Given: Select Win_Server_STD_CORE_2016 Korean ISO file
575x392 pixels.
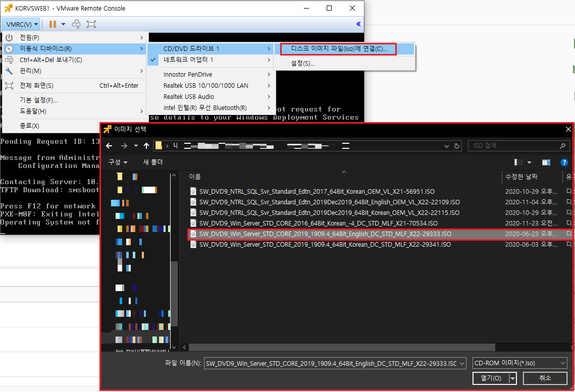Looking at the screenshot, I should [x=319, y=223].
